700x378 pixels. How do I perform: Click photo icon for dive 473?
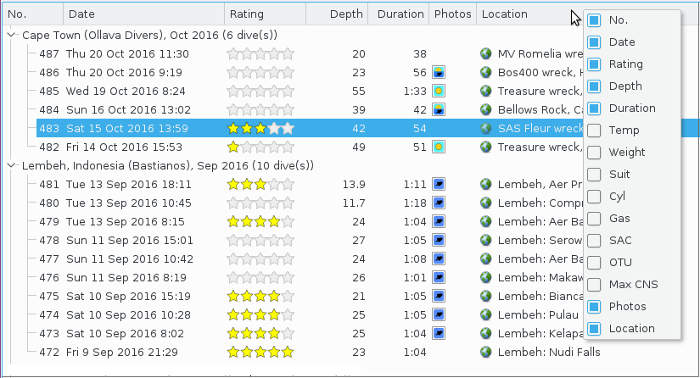pos(438,333)
